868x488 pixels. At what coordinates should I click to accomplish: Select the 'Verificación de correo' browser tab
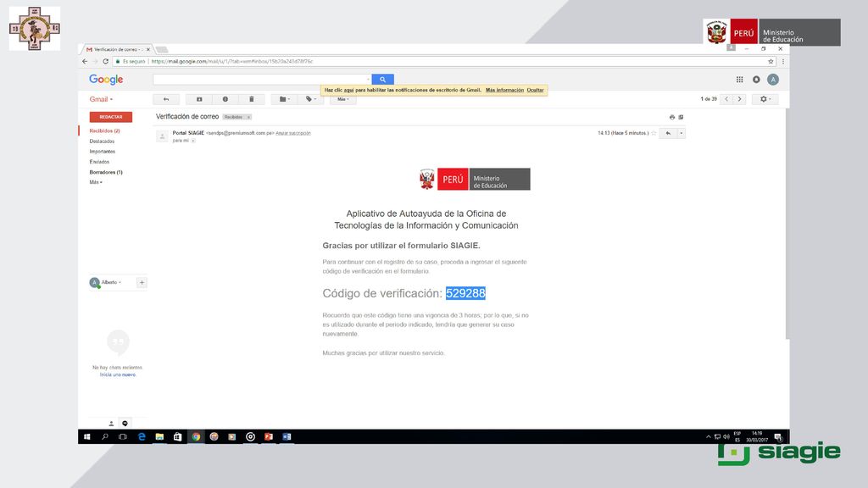pos(116,49)
